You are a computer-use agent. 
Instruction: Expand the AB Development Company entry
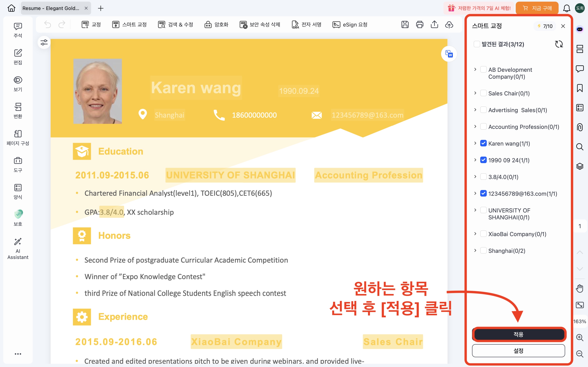[x=475, y=70]
